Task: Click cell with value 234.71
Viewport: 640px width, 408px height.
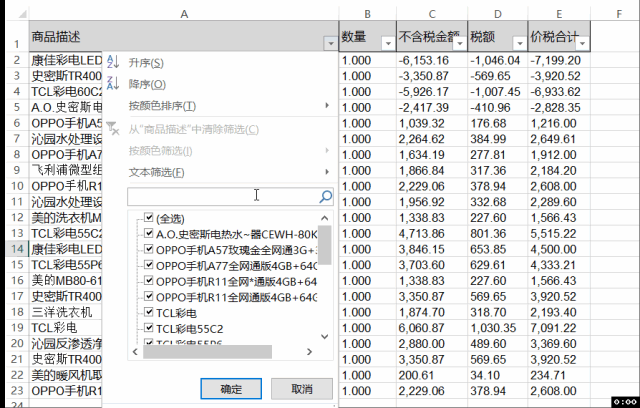Action: tap(559, 375)
